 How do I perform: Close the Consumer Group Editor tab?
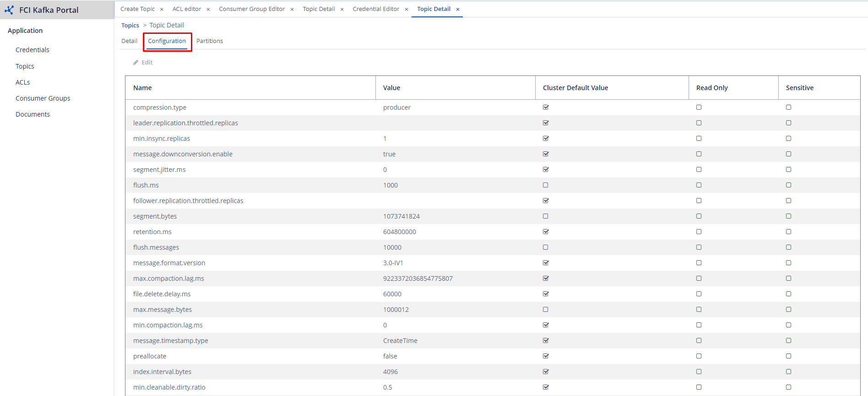tap(292, 10)
